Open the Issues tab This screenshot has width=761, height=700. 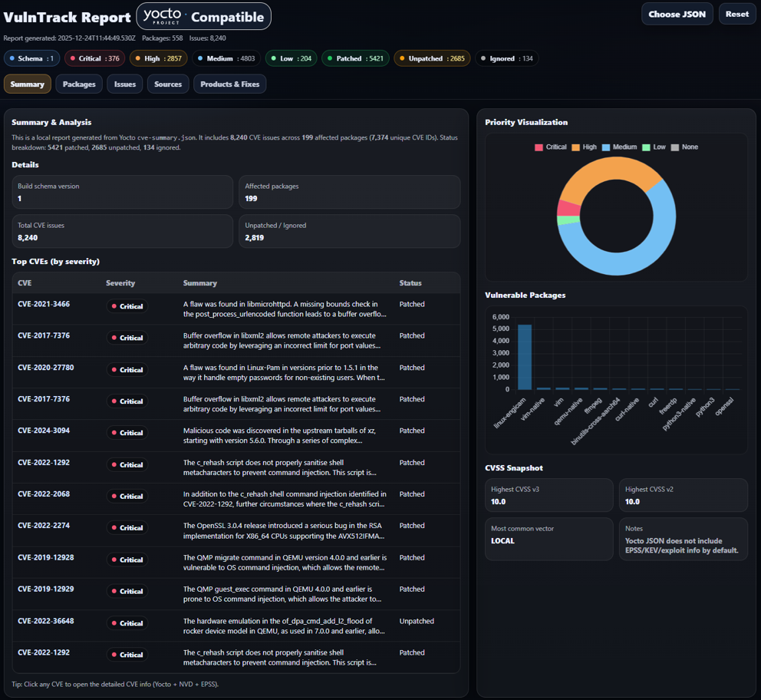(x=125, y=84)
